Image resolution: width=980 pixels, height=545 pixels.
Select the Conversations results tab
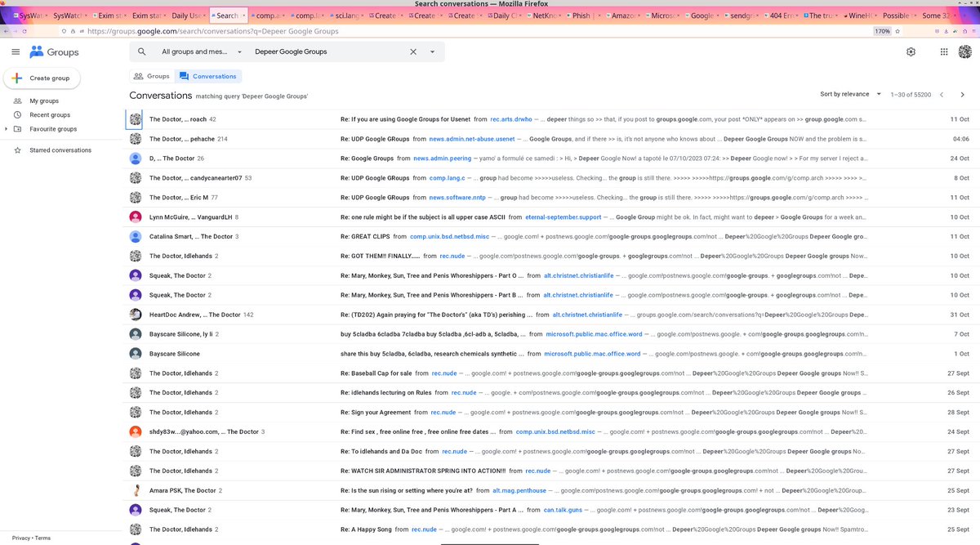(208, 76)
